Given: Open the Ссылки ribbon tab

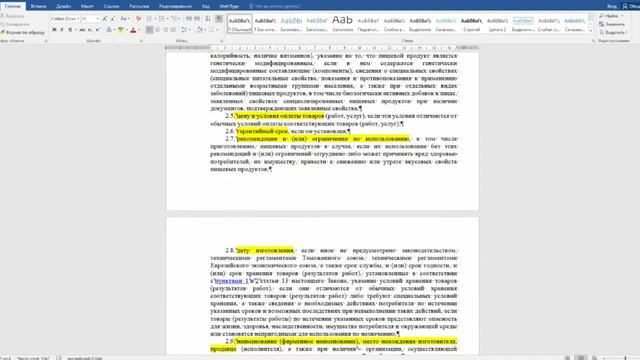Looking at the screenshot, I should click(x=111, y=6).
